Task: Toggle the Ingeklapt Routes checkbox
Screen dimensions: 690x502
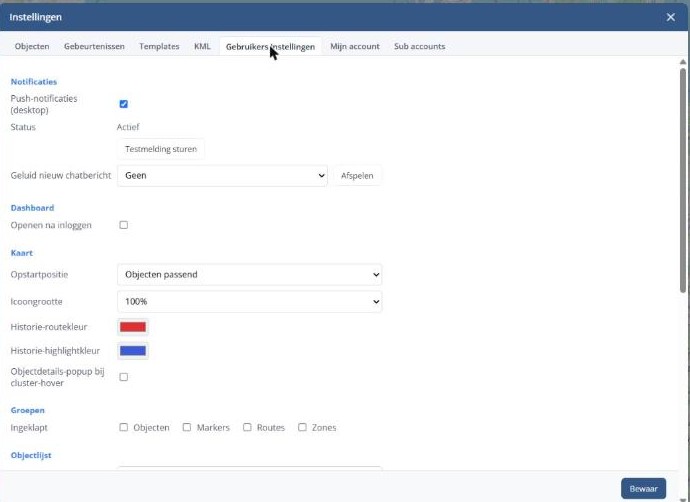Action: (247, 427)
